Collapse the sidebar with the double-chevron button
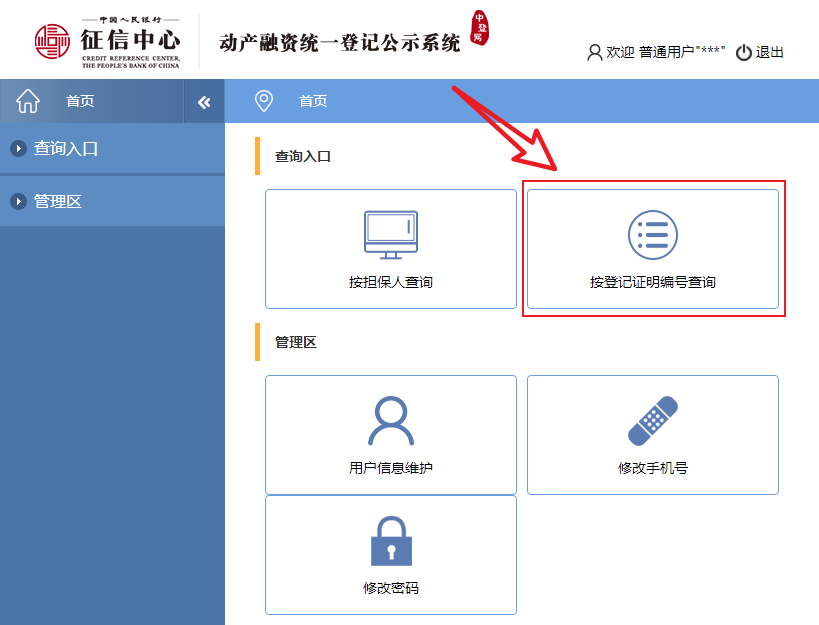Screen dimensions: 819x625 pos(204,102)
